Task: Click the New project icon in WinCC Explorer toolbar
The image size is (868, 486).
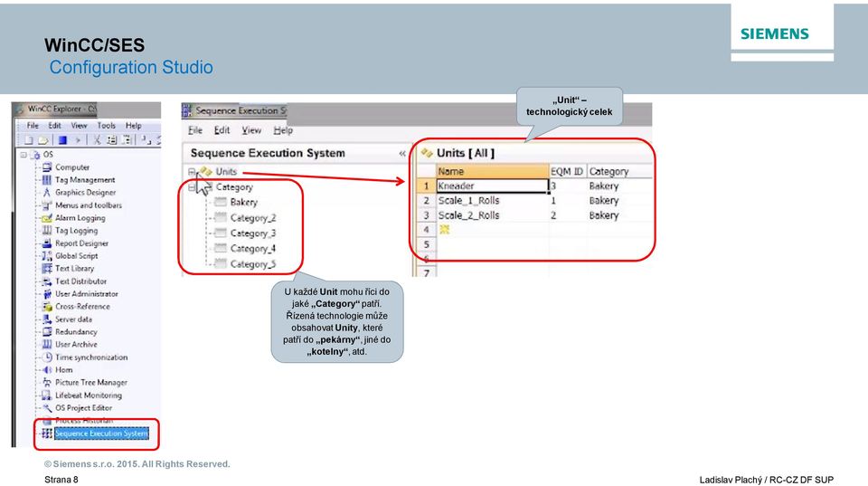Action: (28, 140)
